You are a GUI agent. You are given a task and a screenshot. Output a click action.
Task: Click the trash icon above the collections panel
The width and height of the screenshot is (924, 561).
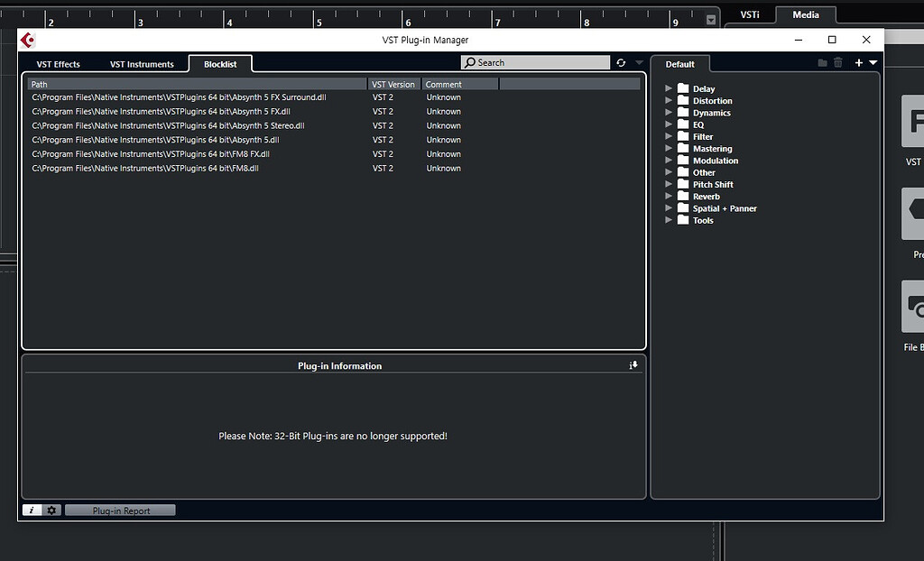pos(838,62)
